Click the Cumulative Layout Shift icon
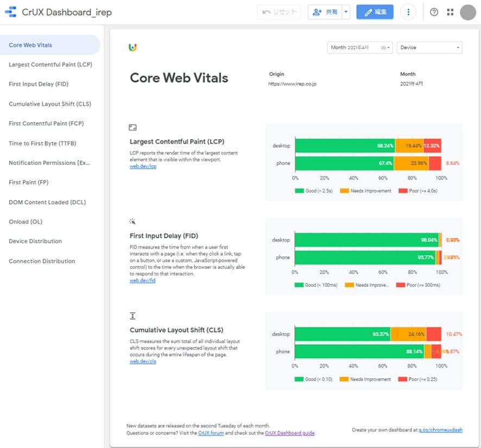This screenshot has width=481, height=448. coord(132,316)
